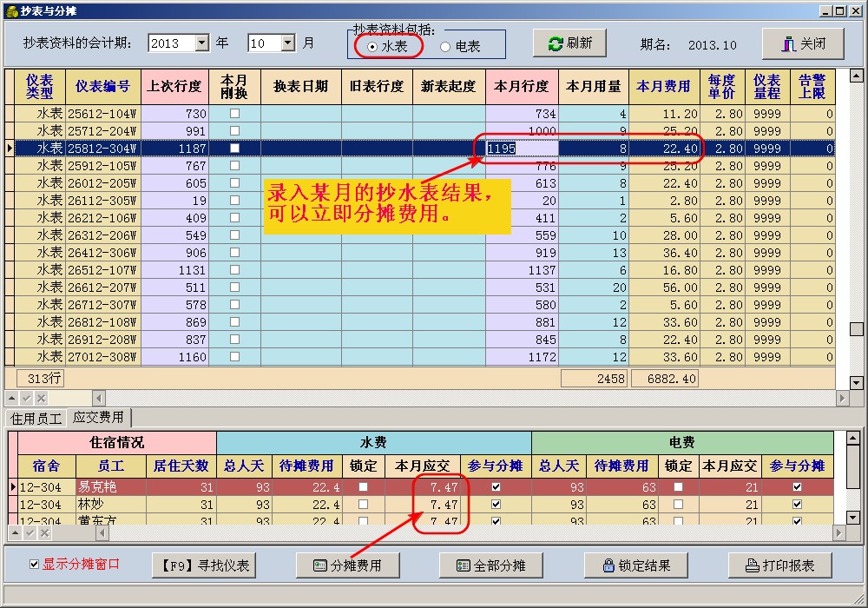This screenshot has width=868, height=608.
Task: Click the 打印报表 printer button
Action: point(781,565)
